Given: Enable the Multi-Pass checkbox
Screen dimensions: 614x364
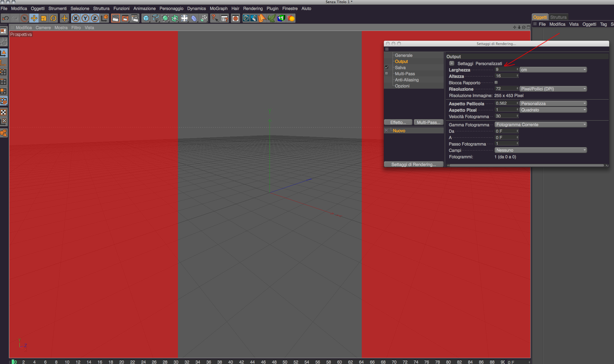Looking at the screenshot, I should (387, 73).
